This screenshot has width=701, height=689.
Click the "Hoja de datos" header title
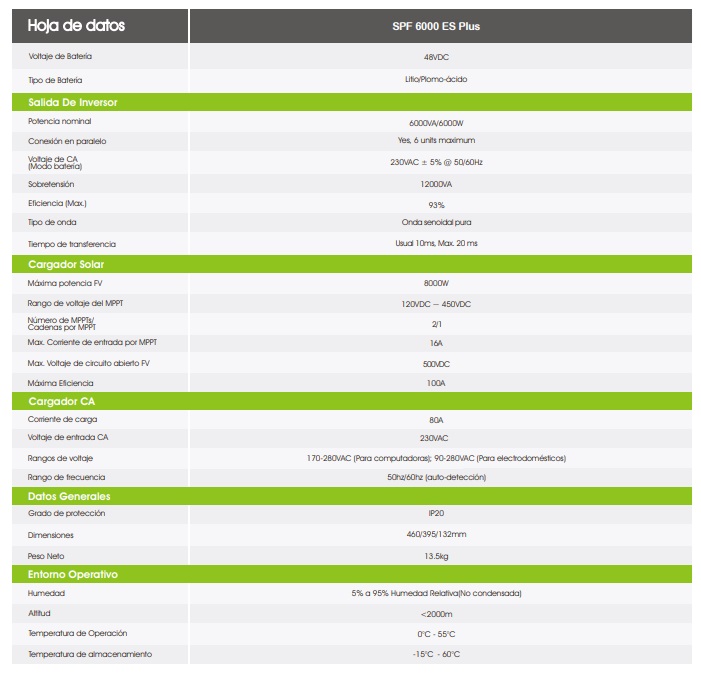pos(76,25)
